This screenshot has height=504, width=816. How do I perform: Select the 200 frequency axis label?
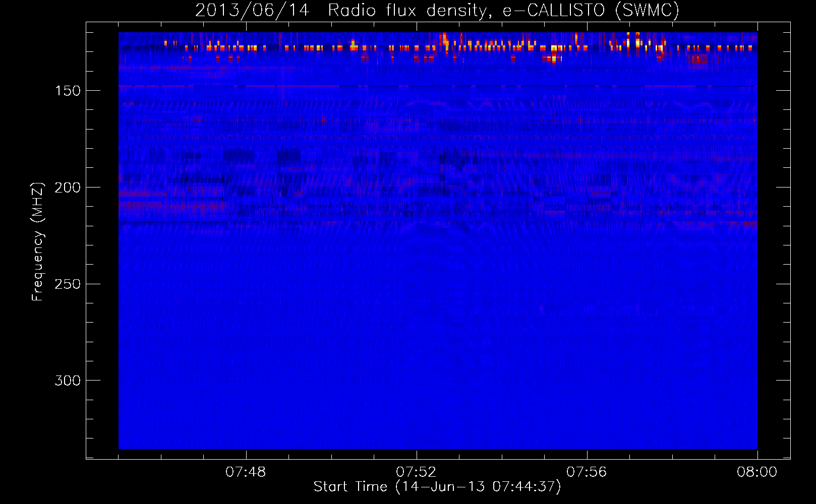[x=68, y=187]
